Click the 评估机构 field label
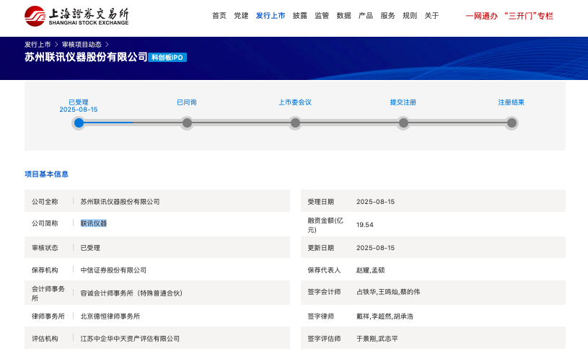Screen dimensions: 588x364 coord(45,339)
